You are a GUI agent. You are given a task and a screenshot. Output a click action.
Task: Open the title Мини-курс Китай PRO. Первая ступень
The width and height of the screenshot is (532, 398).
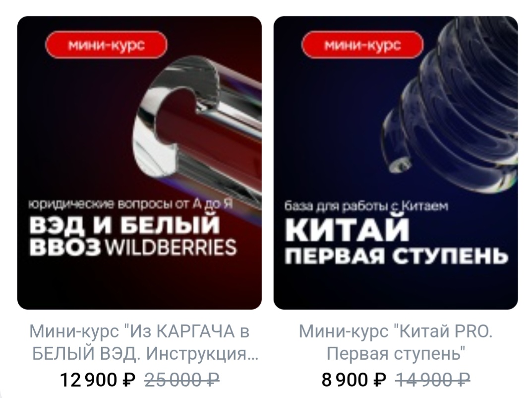coord(396,342)
